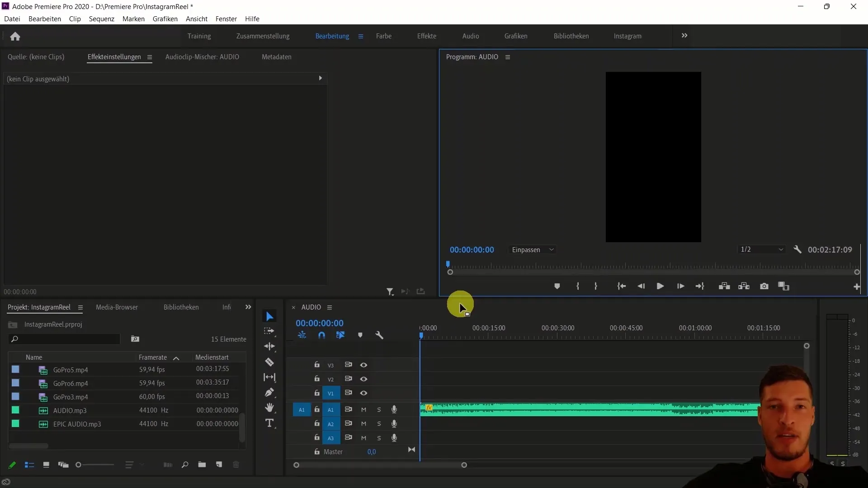Select the Selection tool arrow
The width and height of the screenshot is (868, 488).
(x=269, y=316)
